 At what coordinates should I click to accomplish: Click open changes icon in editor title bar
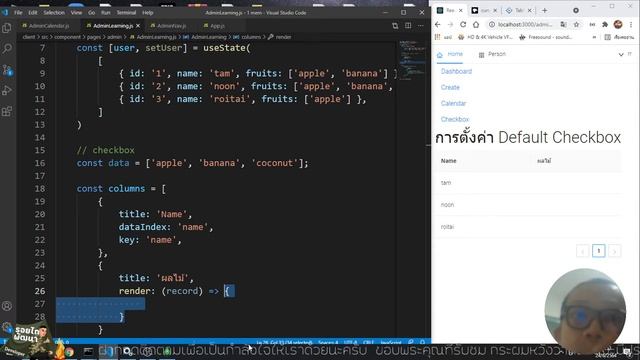[x=395, y=25]
